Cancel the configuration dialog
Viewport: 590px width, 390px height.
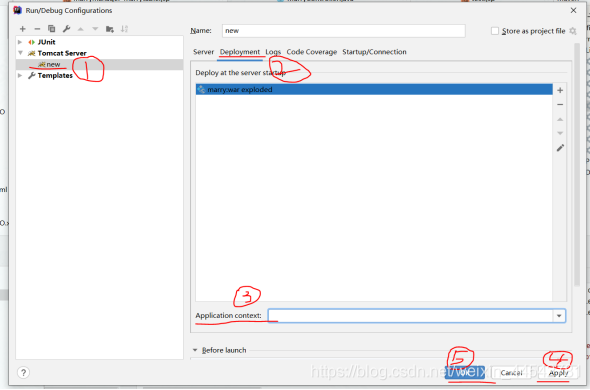coord(511,373)
